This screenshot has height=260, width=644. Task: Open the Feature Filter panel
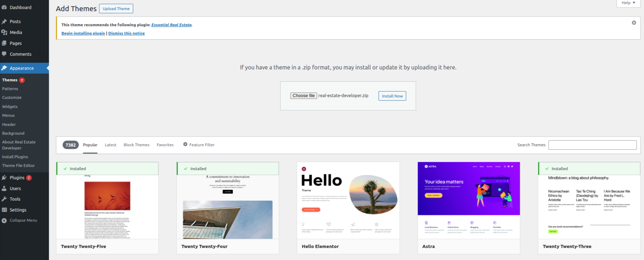pyautogui.click(x=199, y=145)
